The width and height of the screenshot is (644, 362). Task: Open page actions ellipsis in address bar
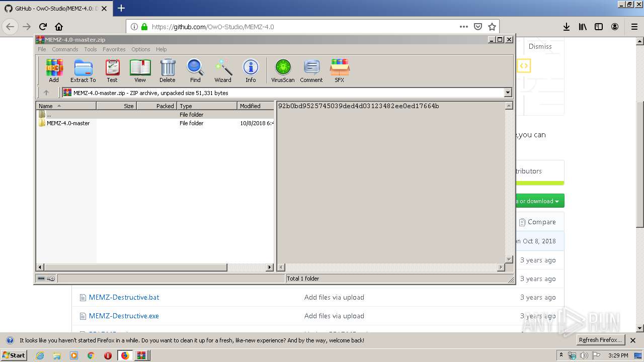pos(464,27)
